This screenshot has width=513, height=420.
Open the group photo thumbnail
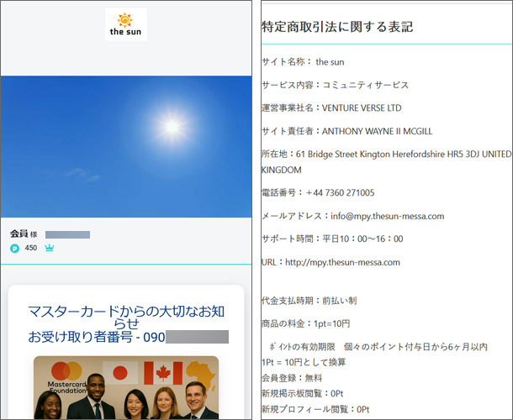click(x=125, y=391)
